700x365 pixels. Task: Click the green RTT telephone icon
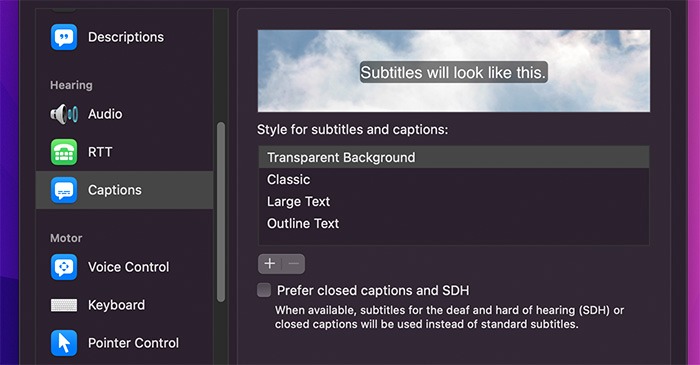pyautogui.click(x=64, y=152)
